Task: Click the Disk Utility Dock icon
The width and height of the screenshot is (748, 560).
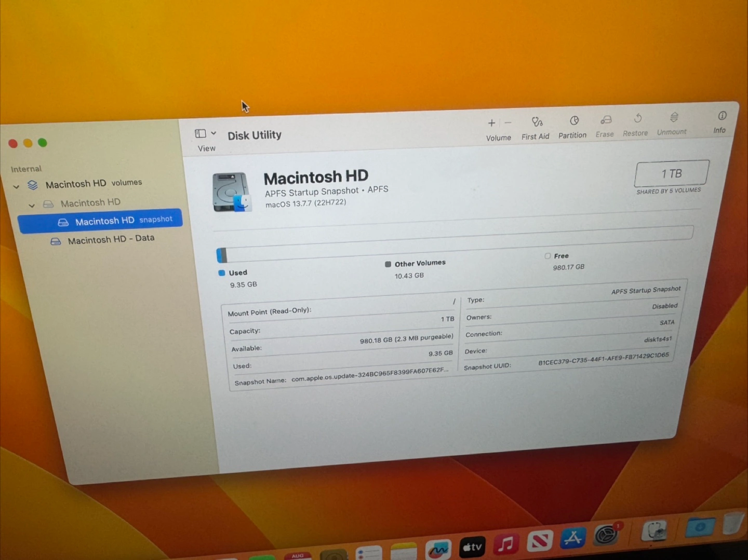Action: 654,531
